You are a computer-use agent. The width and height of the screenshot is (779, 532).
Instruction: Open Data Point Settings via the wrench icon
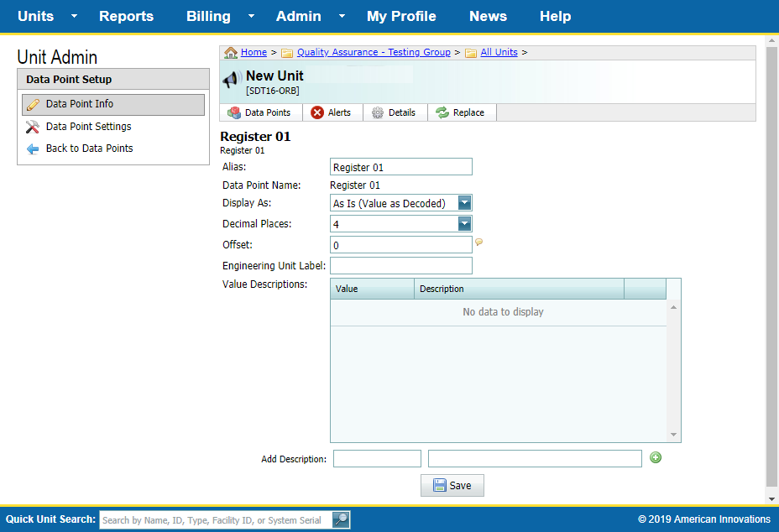click(32, 126)
